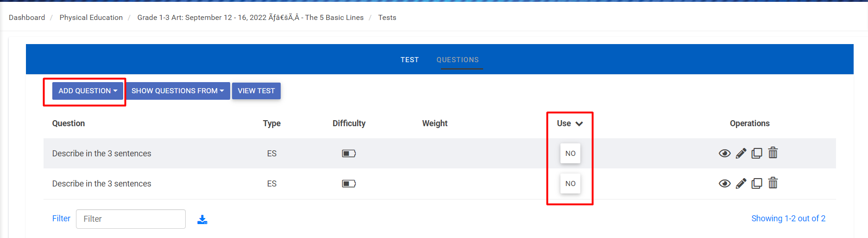Preview first question with eye icon
The height and width of the screenshot is (238, 868).
(x=724, y=154)
